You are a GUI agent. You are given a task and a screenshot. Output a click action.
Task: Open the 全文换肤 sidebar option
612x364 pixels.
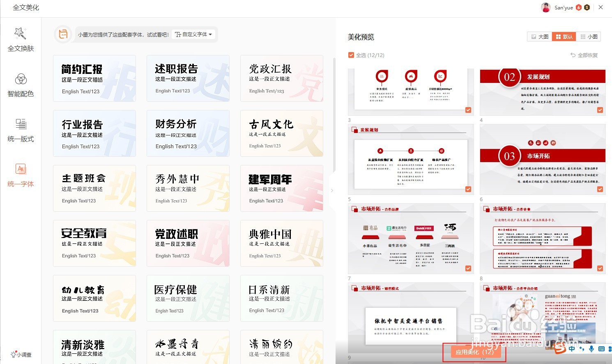21,40
